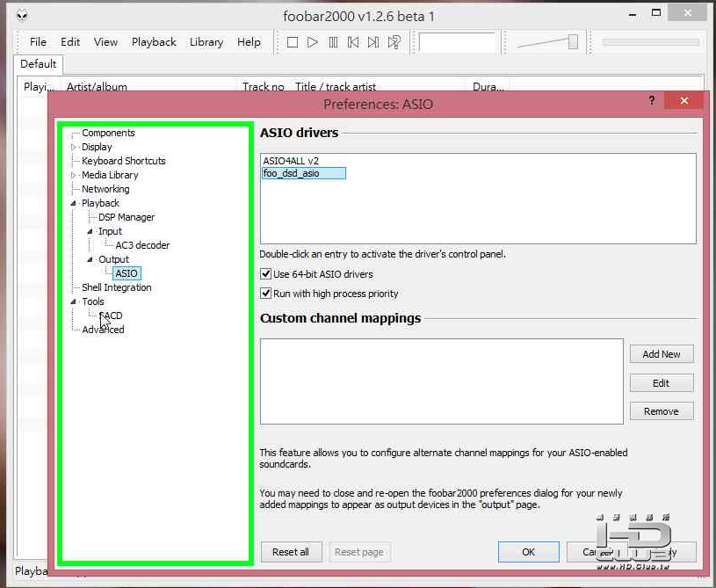Select the Output item in the tree
The image size is (716, 588).
[x=113, y=259]
